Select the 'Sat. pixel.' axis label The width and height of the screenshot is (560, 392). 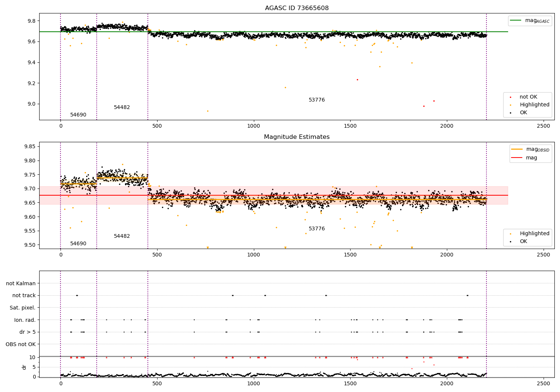23,308
